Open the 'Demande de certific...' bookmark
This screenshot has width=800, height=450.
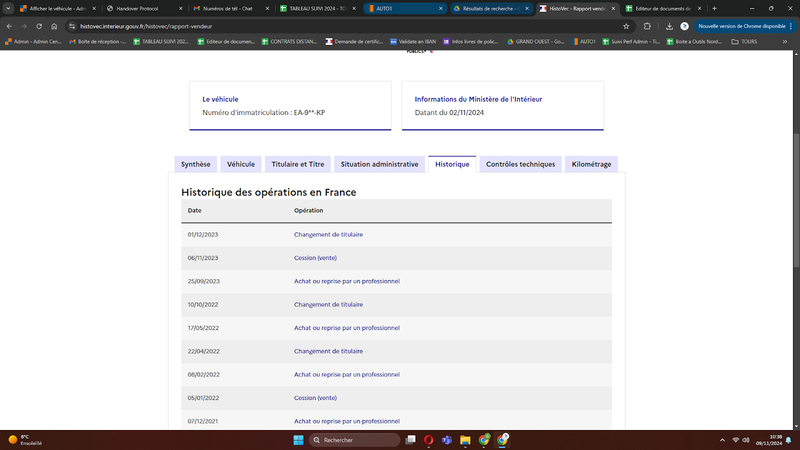click(354, 41)
